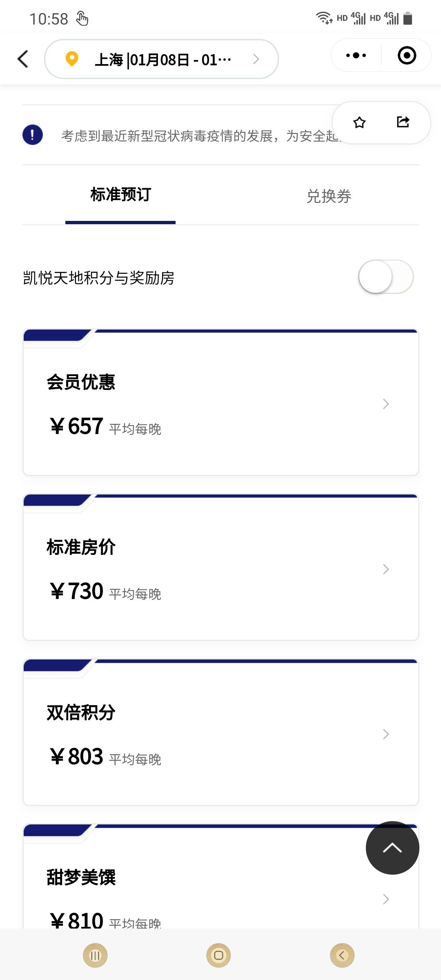Expand 会员优惠 rate chevron
Screen dimensions: 441x980
pos(386,404)
